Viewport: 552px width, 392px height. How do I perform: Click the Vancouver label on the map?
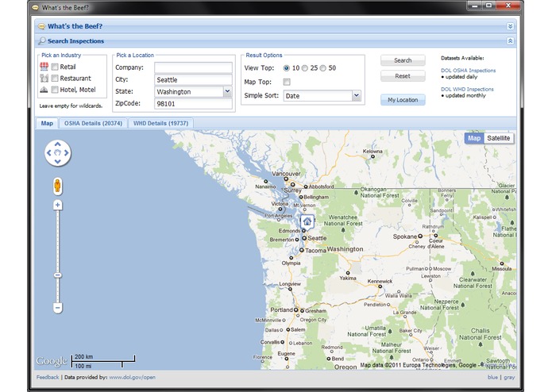point(286,174)
